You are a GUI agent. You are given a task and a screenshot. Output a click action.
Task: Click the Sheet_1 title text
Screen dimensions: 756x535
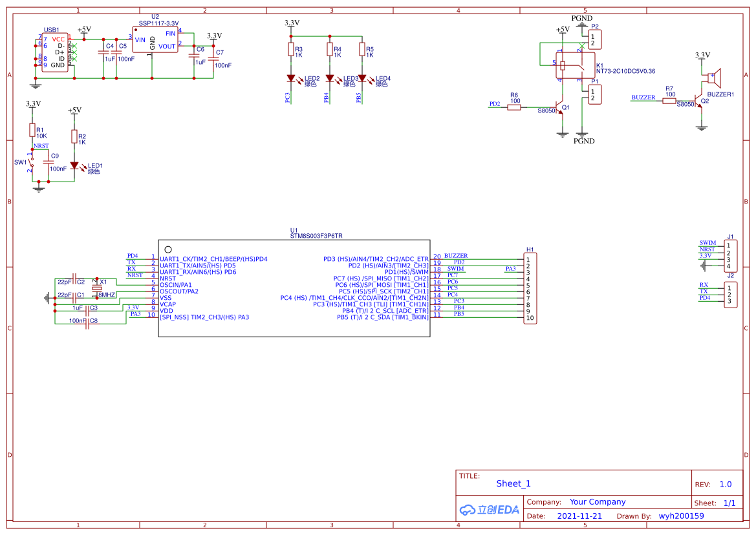pos(513,483)
